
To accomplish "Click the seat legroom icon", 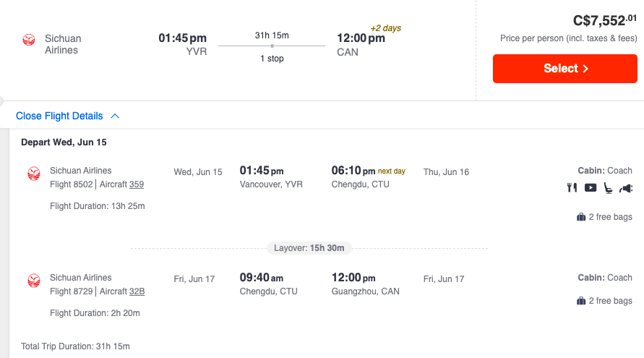I will point(609,188).
